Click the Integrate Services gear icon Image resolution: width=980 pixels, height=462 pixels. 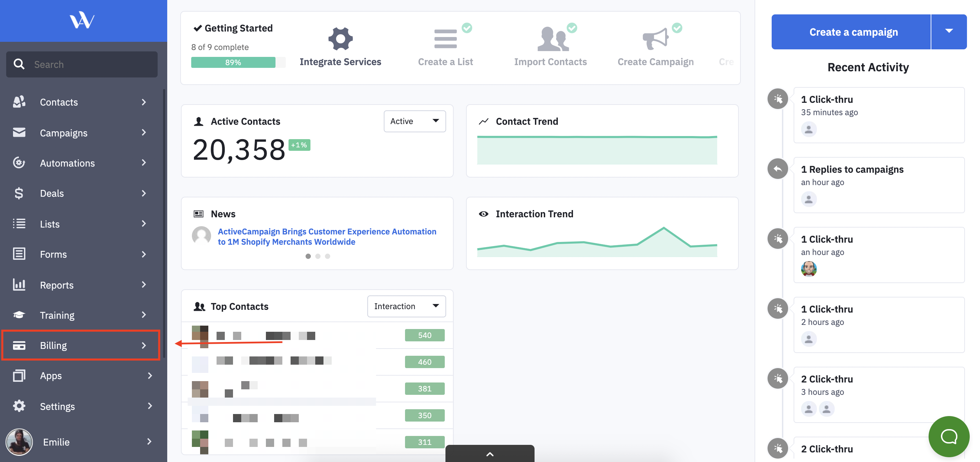pyautogui.click(x=340, y=38)
